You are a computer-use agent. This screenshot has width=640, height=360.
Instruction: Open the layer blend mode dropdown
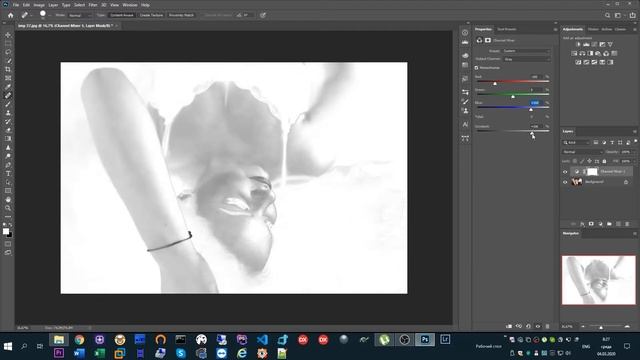click(x=583, y=152)
